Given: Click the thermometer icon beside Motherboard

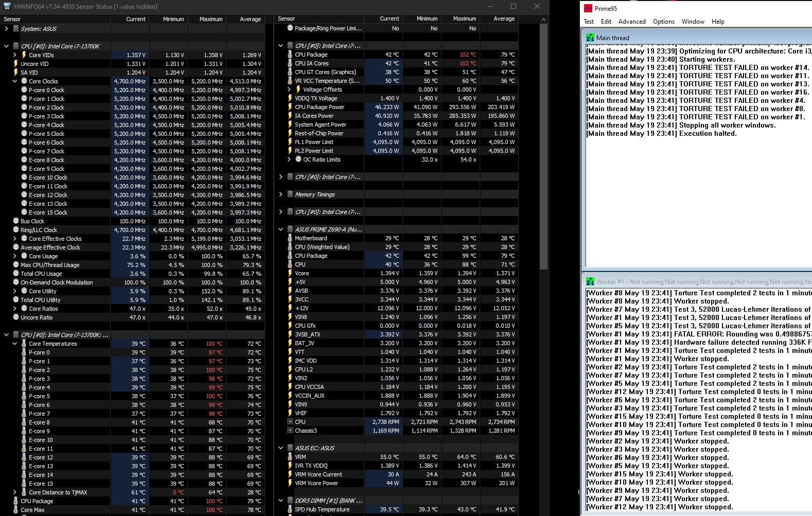Looking at the screenshot, I should tap(290, 238).
